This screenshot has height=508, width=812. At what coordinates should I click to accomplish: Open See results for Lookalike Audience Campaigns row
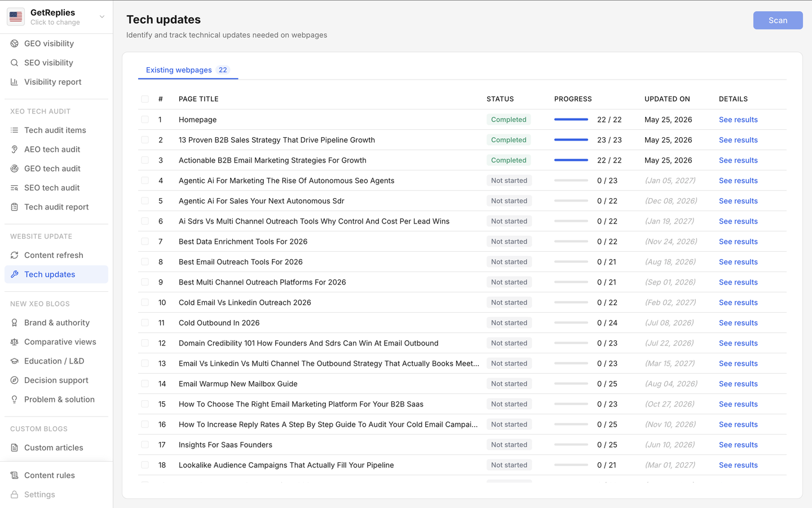point(738,465)
